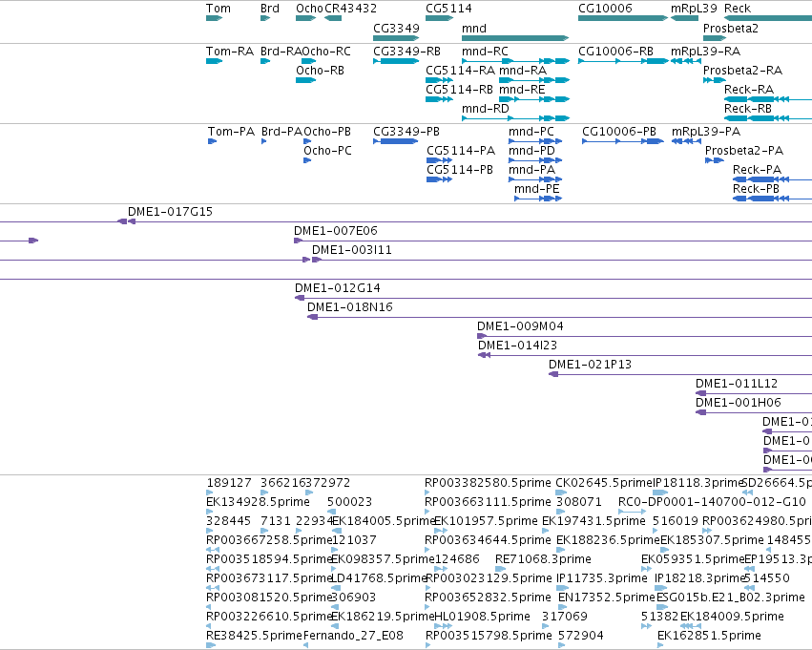The height and width of the screenshot is (650, 812).
Task: Select BAC clone DME1-011L12 label
Action: (x=737, y=385)
